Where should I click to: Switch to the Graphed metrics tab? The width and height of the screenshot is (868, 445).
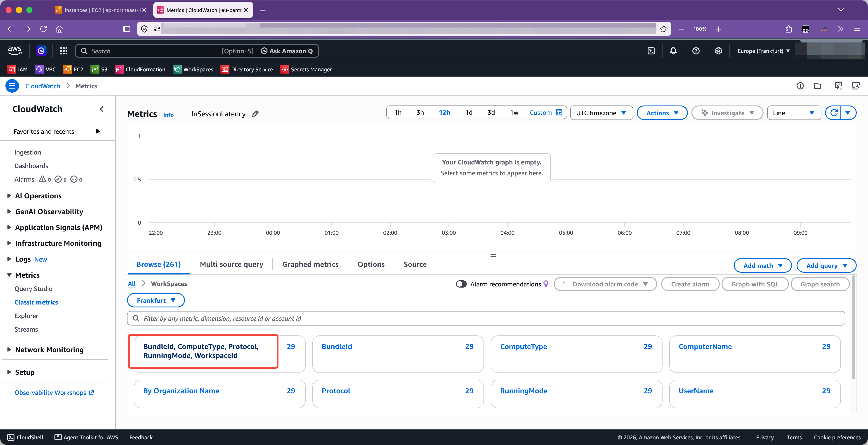(310, 264)
